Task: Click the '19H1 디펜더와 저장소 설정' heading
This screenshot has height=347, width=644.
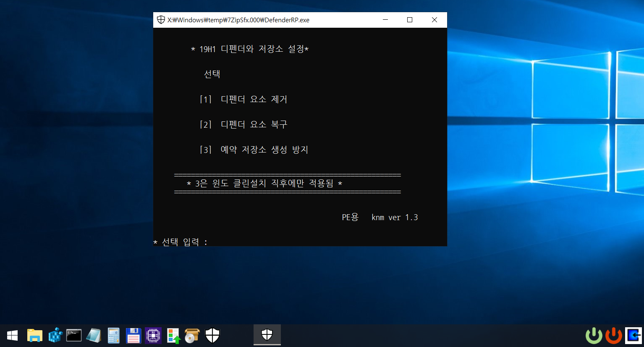Action: (250, 49)
